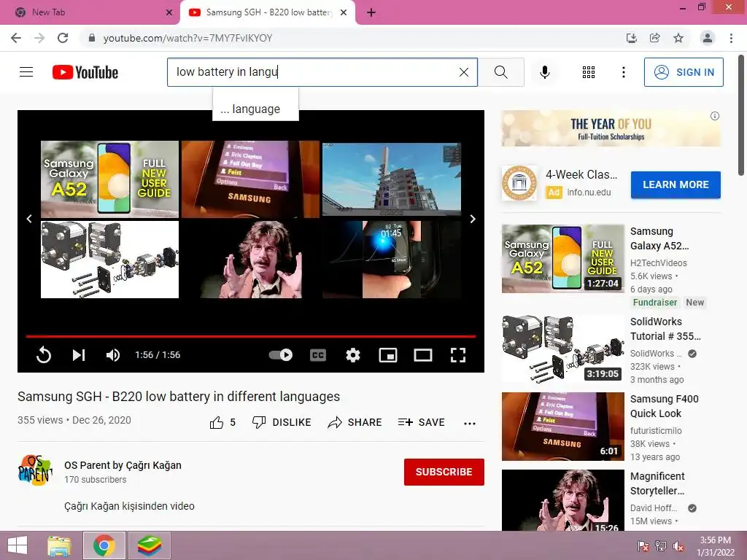
Task: Clear the search box with the X icon
Action: coord(463,72)
